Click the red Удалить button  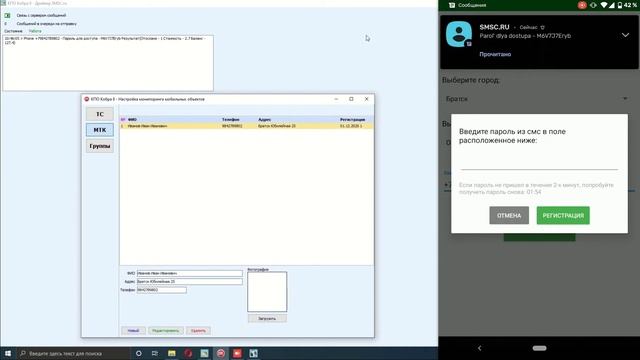tap(198, 331)
